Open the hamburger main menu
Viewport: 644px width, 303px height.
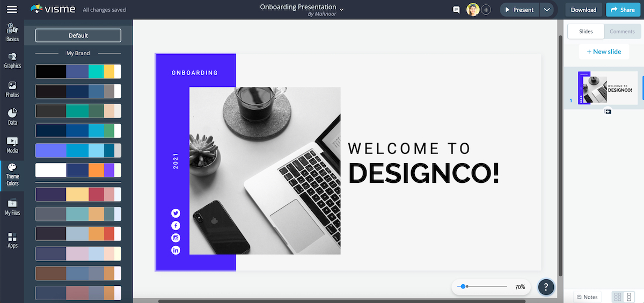[11, 10]
